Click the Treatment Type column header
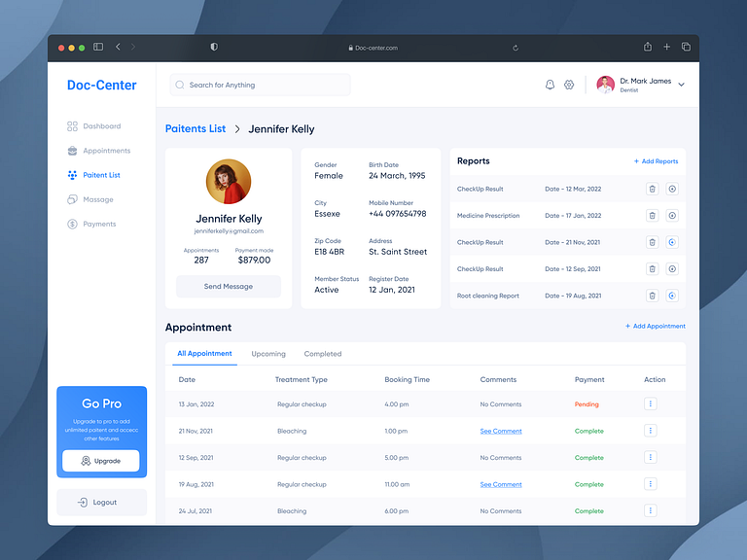Image resolution: width=747 pixels, height=560 pixels. coord(302,379)
